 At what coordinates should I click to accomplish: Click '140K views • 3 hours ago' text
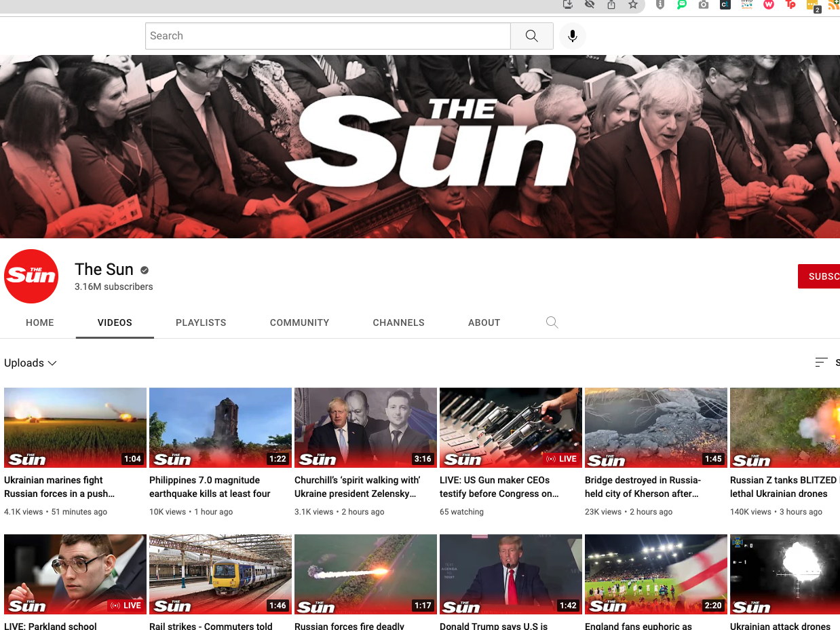point(776,512)
